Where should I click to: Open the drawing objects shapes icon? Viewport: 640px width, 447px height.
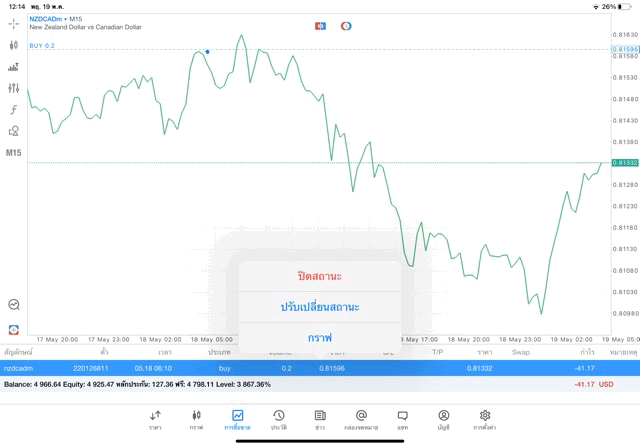(x=14, y=131)
